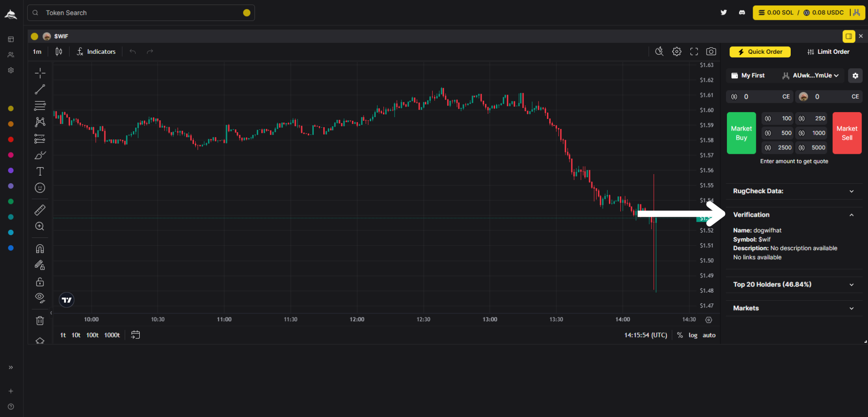
Task: Switch to the Limit Order tab
Action: 828,52
